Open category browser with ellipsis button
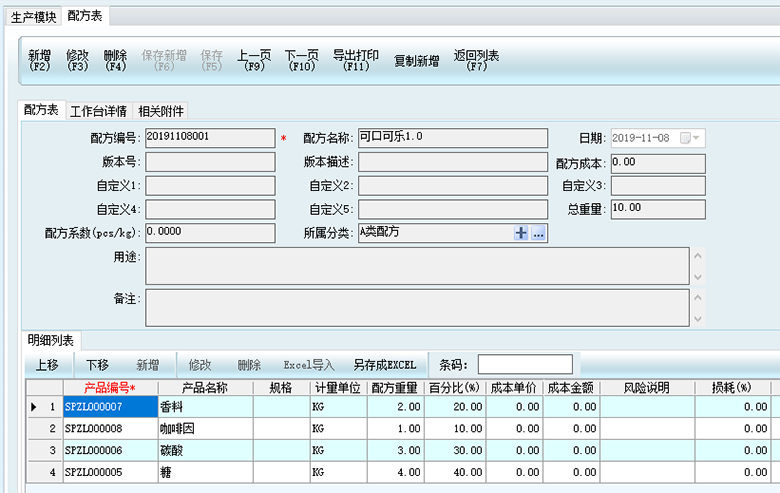 click(x=538, y=233)
